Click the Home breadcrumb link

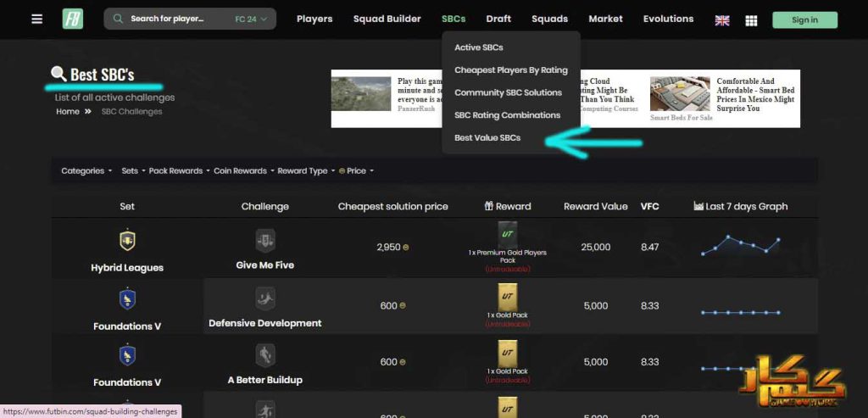(x=68, y=111)
